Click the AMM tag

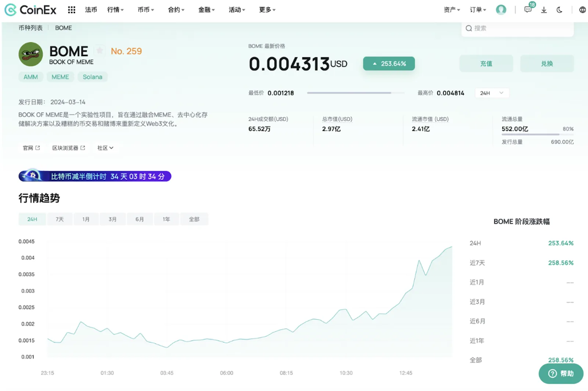pos(31,77)
